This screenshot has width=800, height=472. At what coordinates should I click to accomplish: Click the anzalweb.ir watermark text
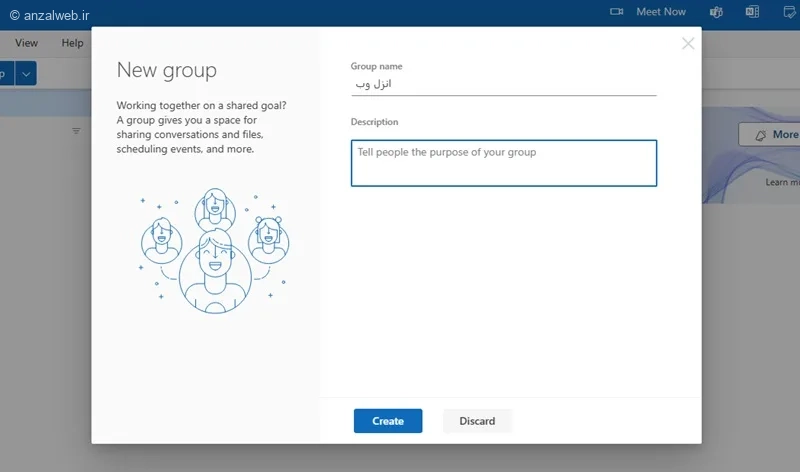click(49, 15)
